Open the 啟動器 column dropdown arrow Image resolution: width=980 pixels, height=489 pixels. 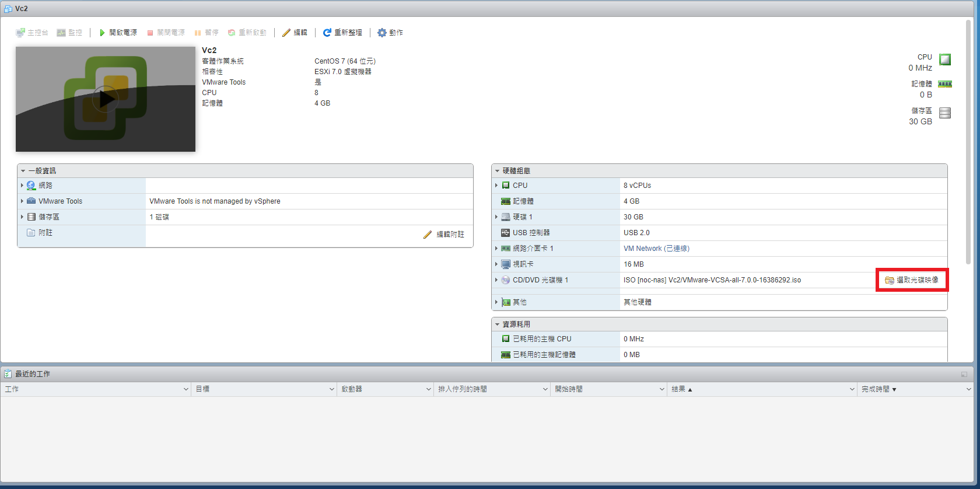(x=429, y=389)
